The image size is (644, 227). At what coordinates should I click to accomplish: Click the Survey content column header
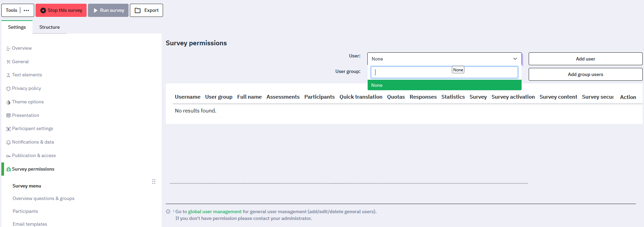pos(558,97)
